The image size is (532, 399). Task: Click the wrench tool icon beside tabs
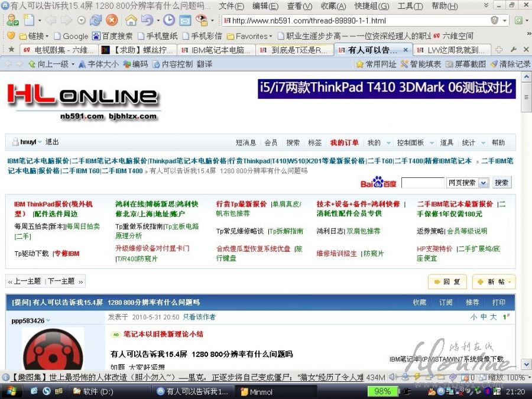(x=513, y=50)
